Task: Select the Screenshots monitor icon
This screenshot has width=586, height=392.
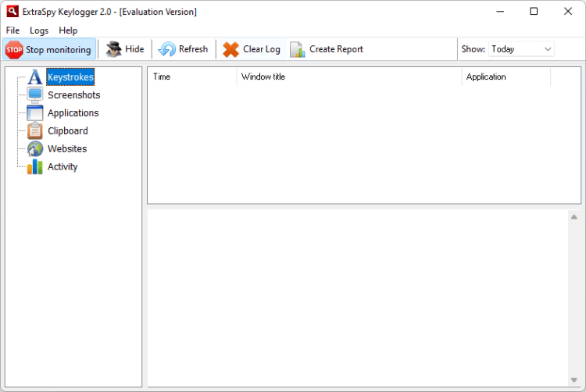Action: 34,94
